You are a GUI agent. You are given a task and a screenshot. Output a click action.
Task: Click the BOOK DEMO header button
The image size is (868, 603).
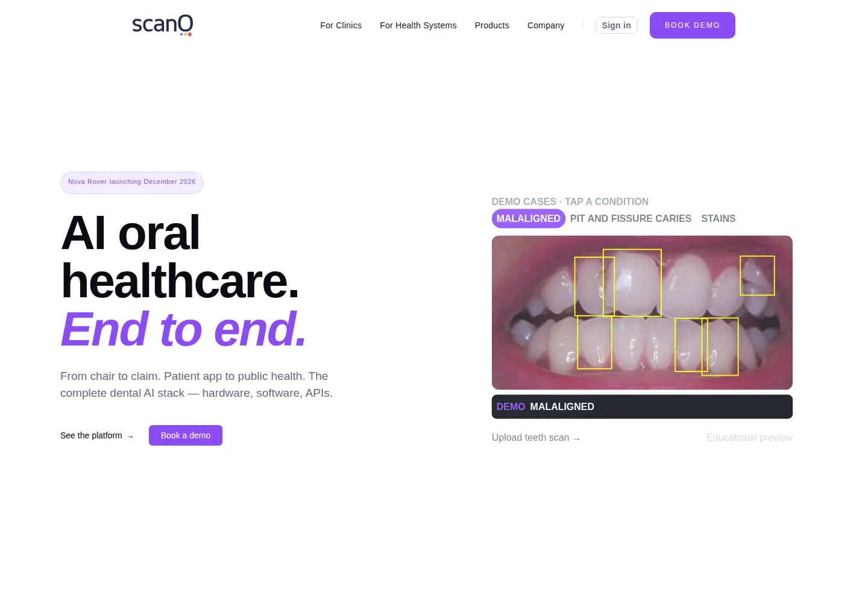pos(692,25)
